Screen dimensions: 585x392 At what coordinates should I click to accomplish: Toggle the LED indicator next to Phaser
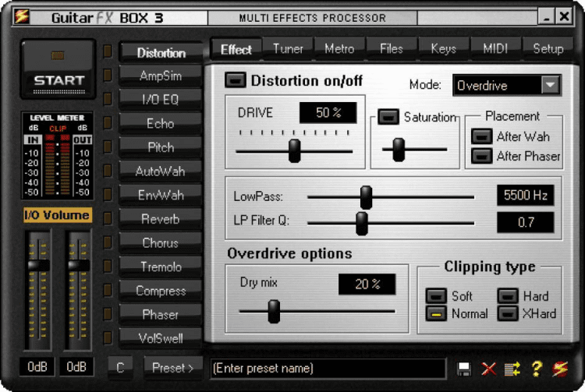[x=108, y=314]
